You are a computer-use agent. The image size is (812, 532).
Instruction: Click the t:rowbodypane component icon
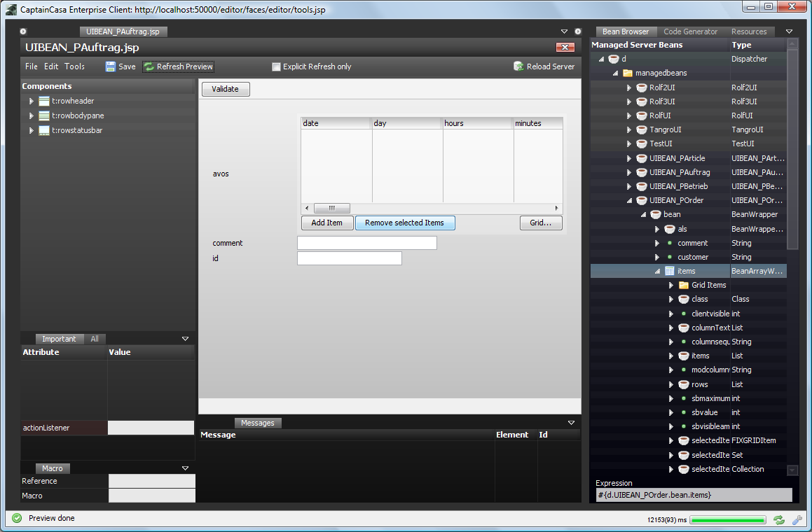[x=44, y=115]
